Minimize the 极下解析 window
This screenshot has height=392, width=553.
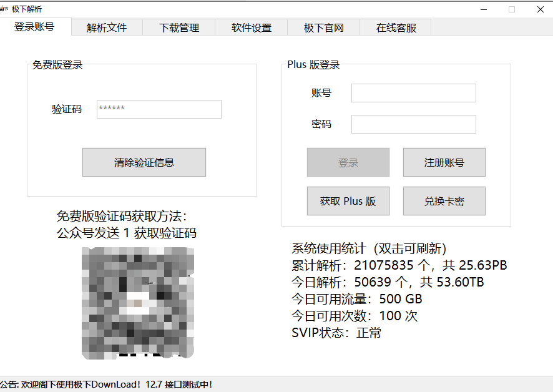(484, 9)
